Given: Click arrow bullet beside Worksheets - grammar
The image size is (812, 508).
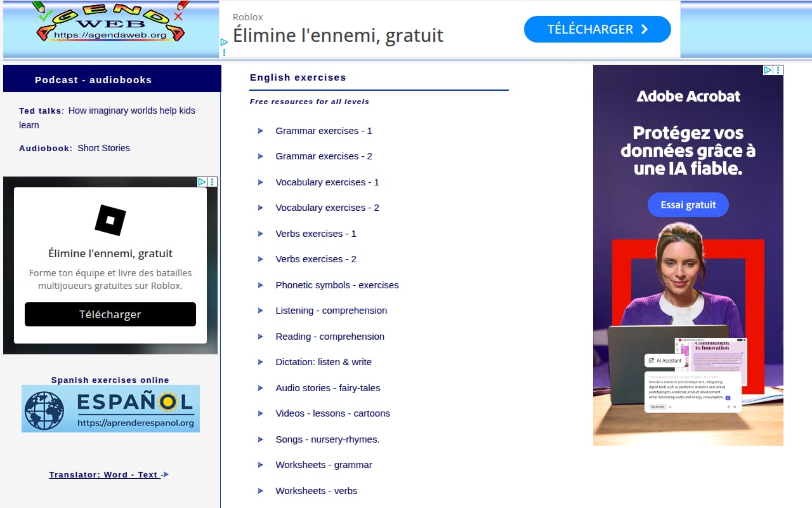Looking at the screenshot, I should [x=261, y=465].
